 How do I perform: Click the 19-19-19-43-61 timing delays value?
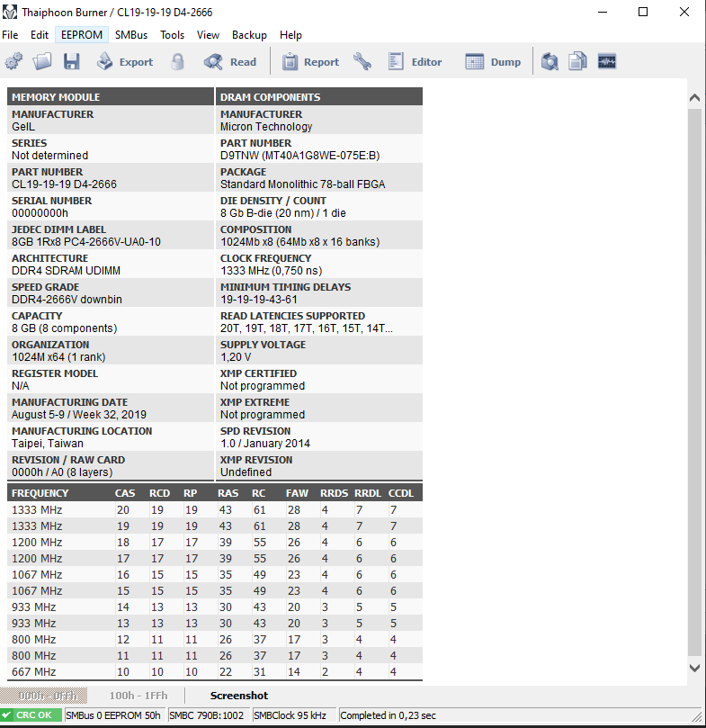point(258,300)
